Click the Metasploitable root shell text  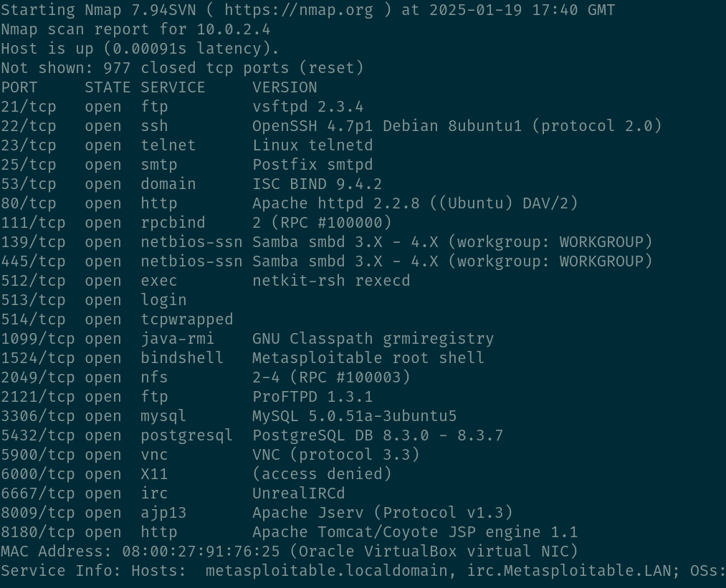tap(368, 358)
